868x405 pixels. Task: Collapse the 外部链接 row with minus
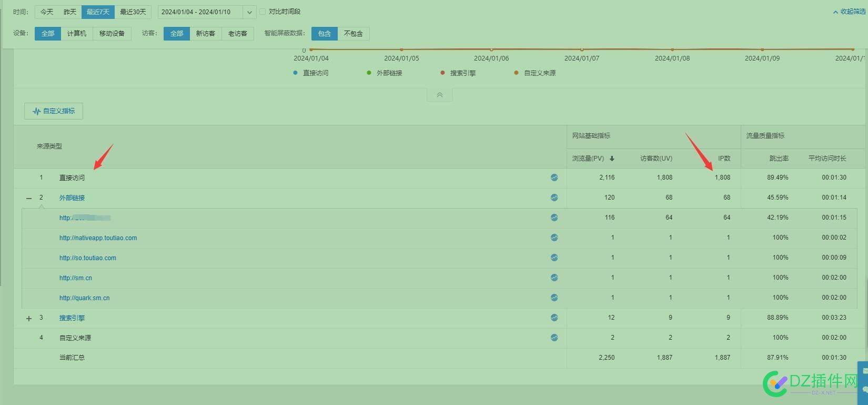coord(29,199)
